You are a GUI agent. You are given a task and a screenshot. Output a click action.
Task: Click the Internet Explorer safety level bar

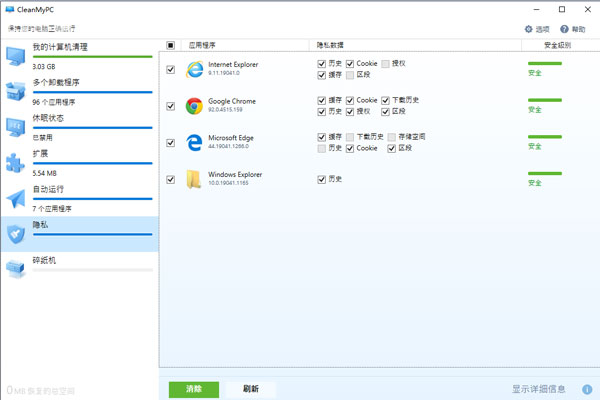[545, 64]
